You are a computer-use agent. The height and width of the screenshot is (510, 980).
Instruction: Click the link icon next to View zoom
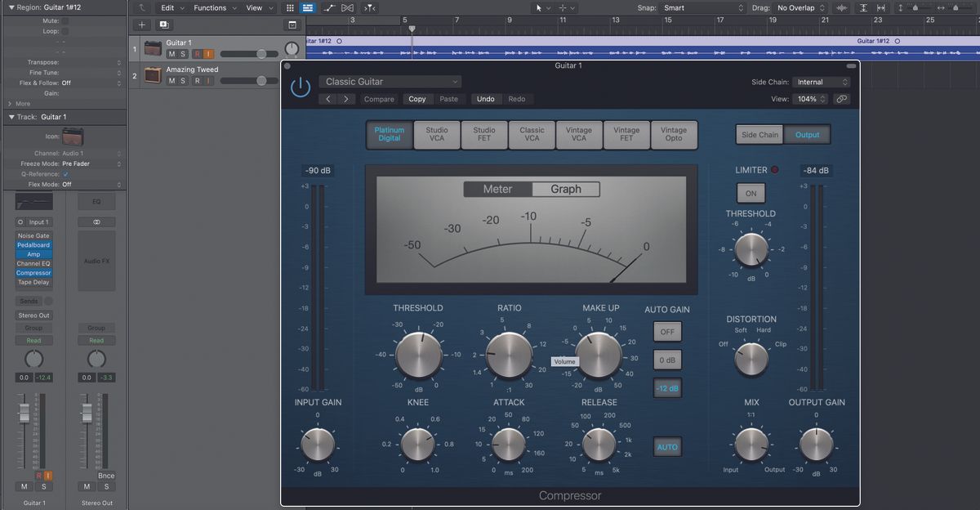click(x=841, y=98)
